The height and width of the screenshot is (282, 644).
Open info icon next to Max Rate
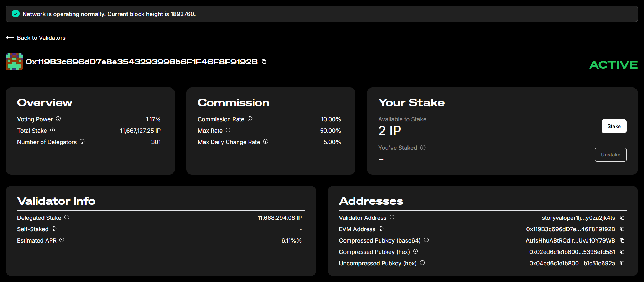[x=228, y=130]
